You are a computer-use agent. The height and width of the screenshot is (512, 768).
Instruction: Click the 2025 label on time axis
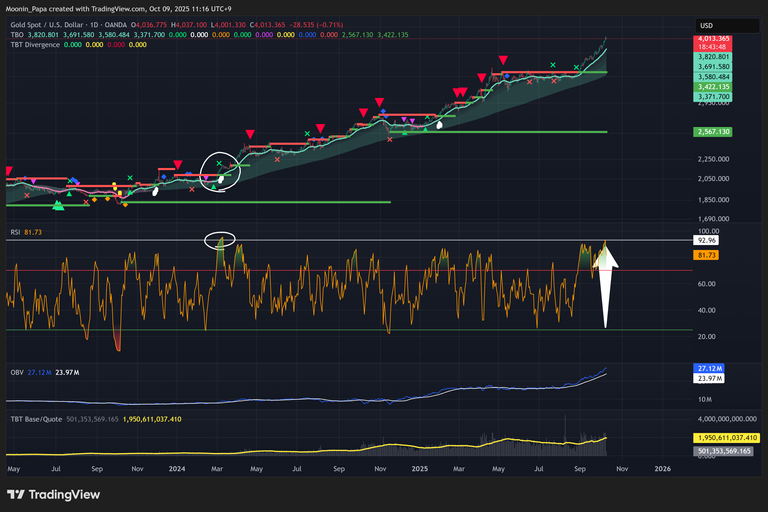tap(419, 468)
